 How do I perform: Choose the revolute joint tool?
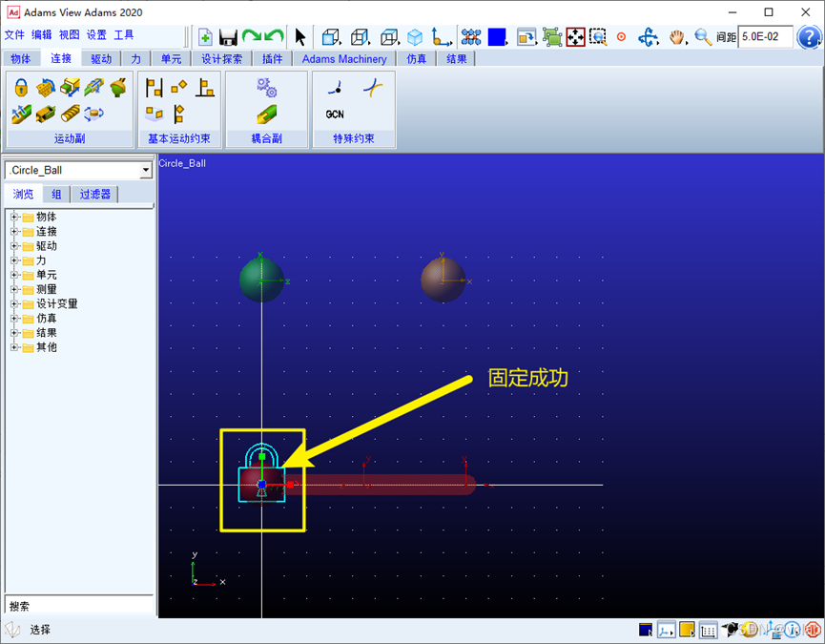coord(46,88)
